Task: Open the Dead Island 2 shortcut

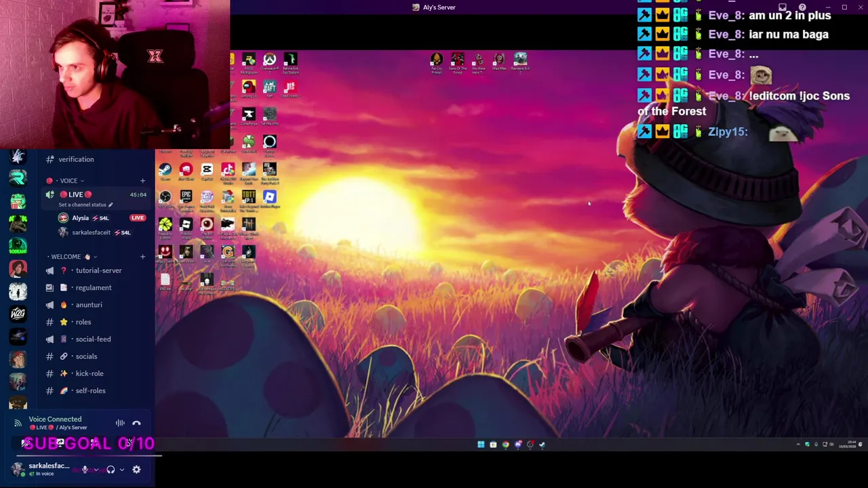Action: pos(290,86)
